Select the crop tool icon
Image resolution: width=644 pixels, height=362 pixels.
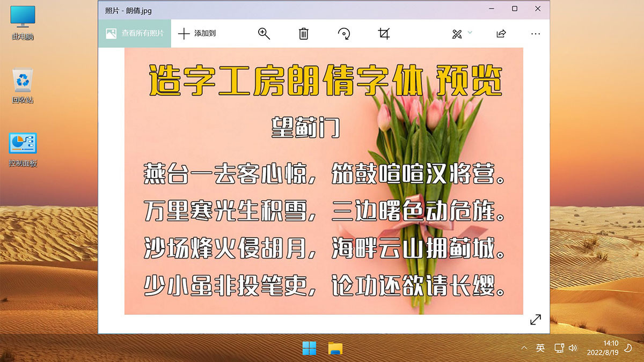pyautogui.click(x=384, y=34)
